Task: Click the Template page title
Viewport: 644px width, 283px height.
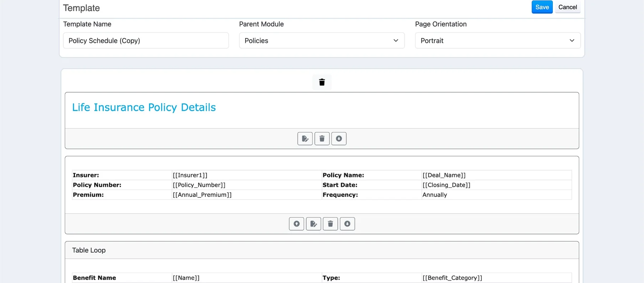Action: coord(82,8)
